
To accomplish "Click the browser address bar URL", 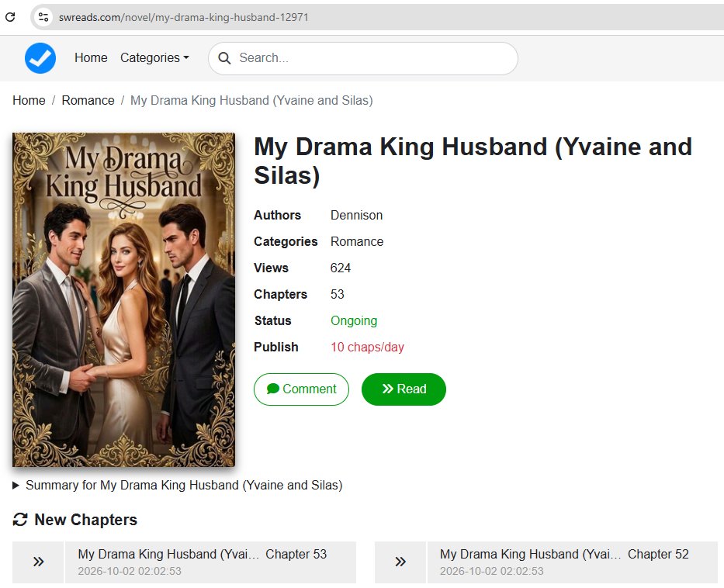I will tap(184, 17).
